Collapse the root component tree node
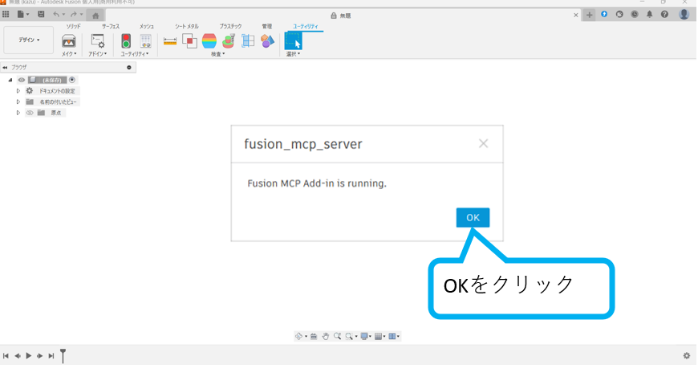Screen dimensions: 698x365 [10, 80]
